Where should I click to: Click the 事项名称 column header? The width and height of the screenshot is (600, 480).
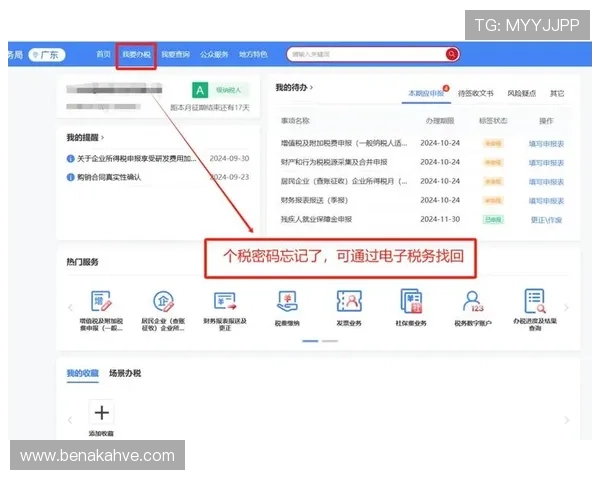pos(295,121)
